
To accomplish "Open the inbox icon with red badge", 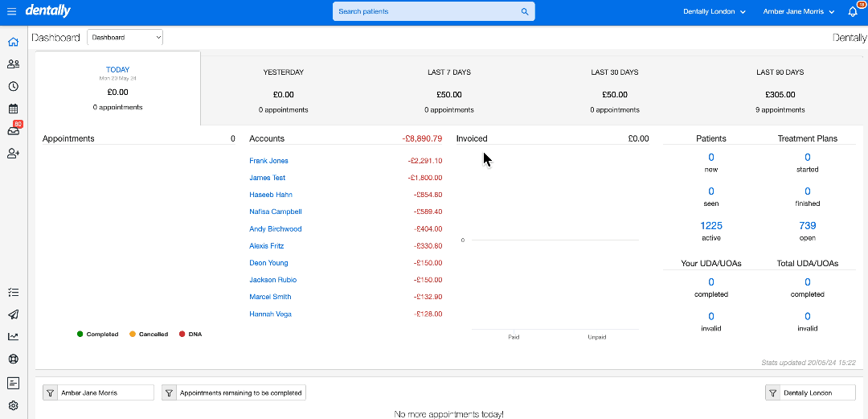I will tap(14, 131).
